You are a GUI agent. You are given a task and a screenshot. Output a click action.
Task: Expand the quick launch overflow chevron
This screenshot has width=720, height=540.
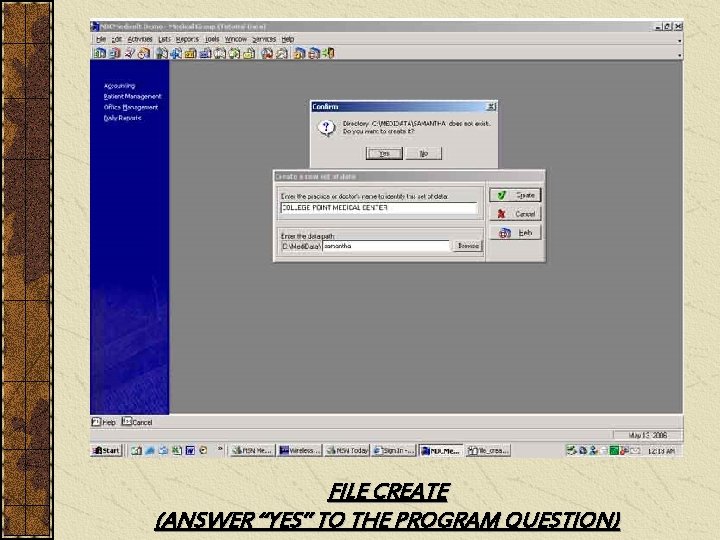coord(220,449)
